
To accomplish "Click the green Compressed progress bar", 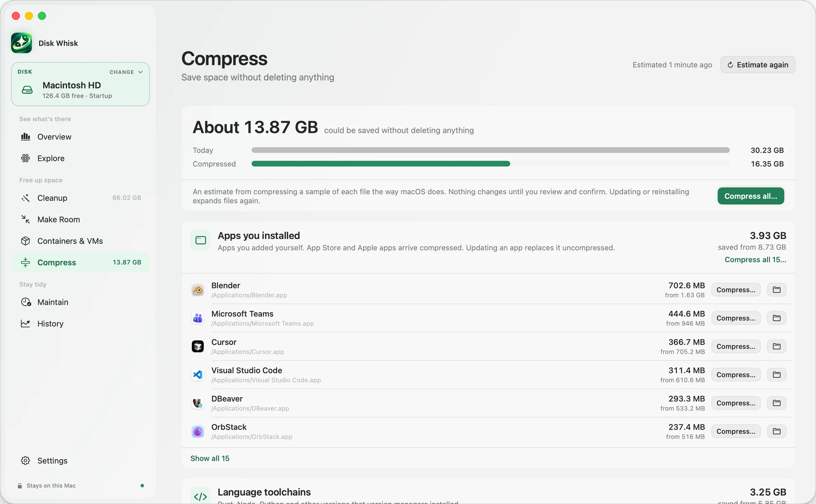I will [x=381, y=164].
